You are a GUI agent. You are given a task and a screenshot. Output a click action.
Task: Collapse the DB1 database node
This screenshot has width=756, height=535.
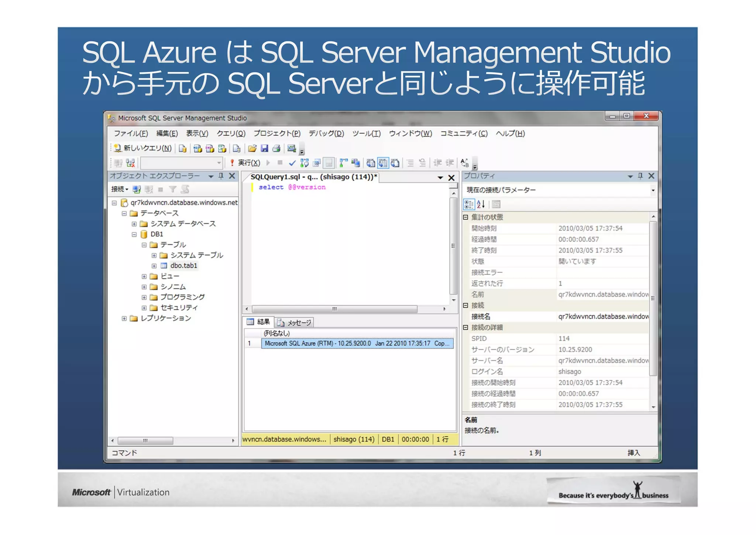pyautogui.click(x=134, y=234)
